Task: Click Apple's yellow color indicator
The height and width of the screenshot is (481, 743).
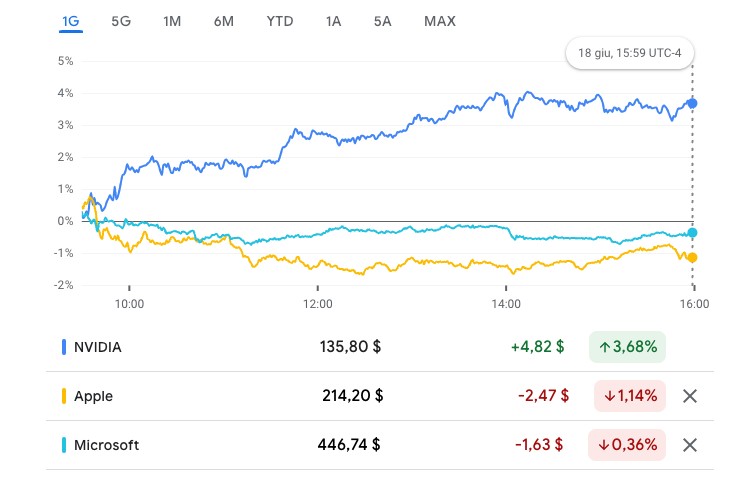Action: coord(64,396)
